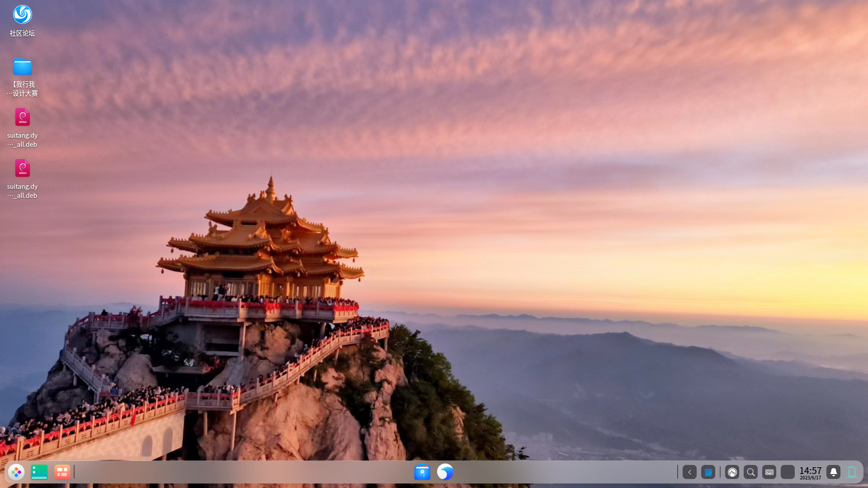Toggle the notification center with the bell

click(833, 472)
